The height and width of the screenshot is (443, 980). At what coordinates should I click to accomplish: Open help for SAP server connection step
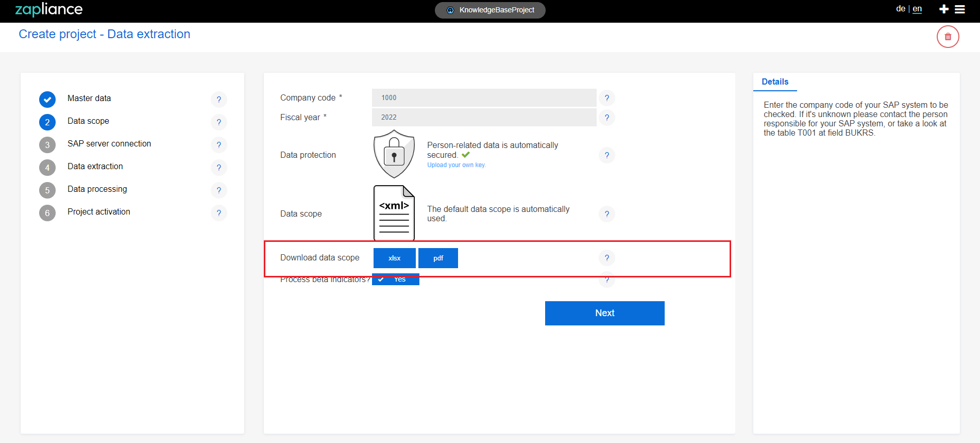click(219, 145)
